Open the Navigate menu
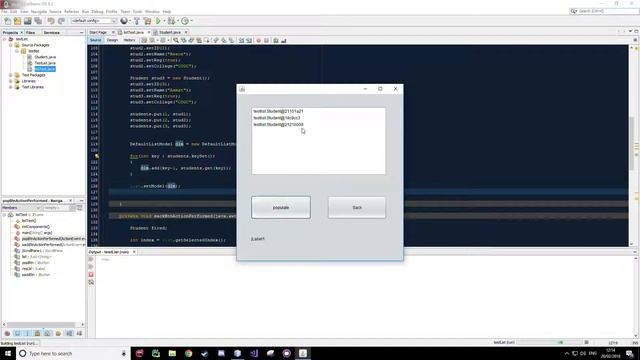Screen dimensions: 640x360 pos(39,12)
